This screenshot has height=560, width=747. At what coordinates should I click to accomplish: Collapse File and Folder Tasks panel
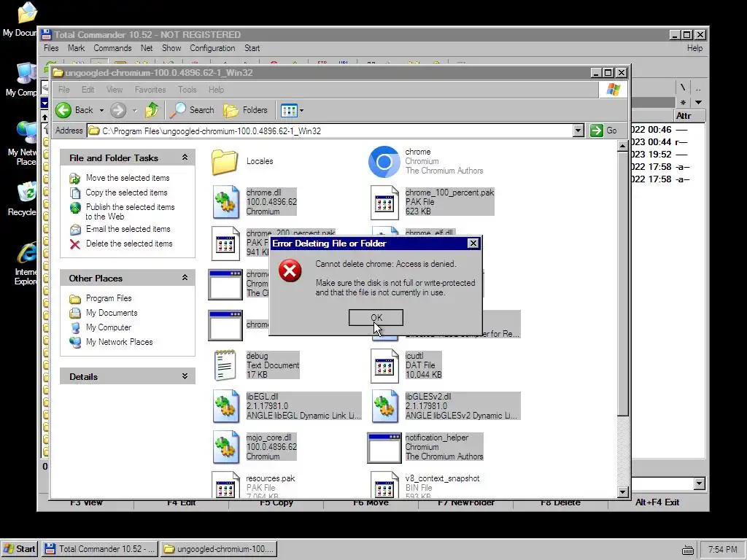[x=185, y=157]
